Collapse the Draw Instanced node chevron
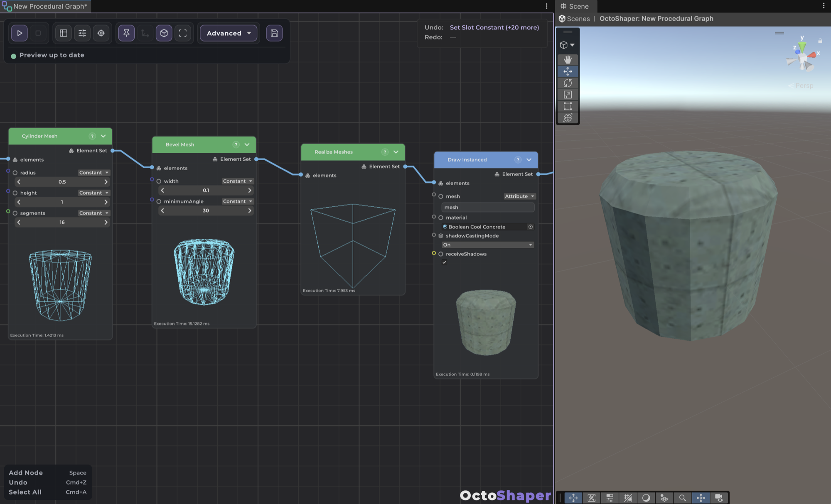Screen dimensions: 831x504 529,160
